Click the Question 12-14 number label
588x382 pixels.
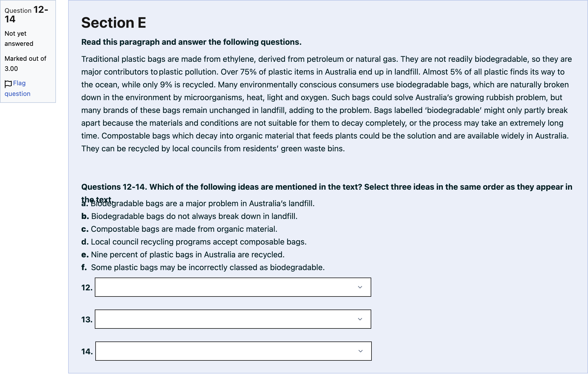tap(26, 14)
